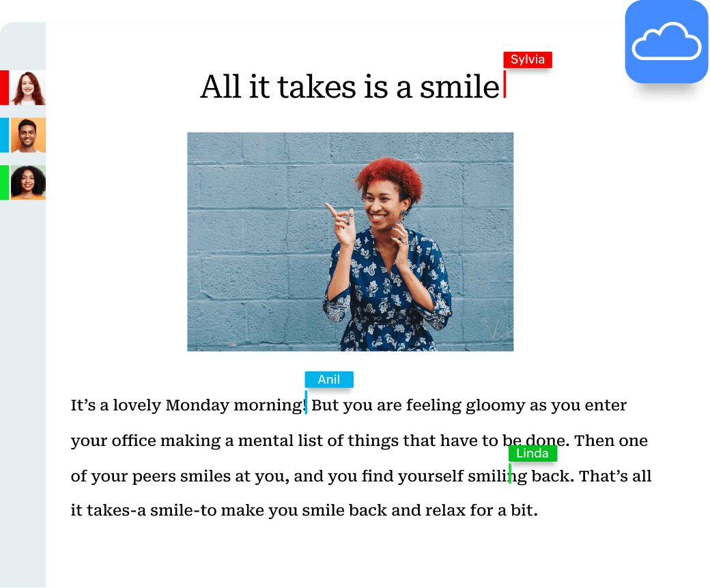The width and height of the screenshot is (710, 588).
Task: Click the blue cloud sync icon
Action: click(x=666, y=42)
